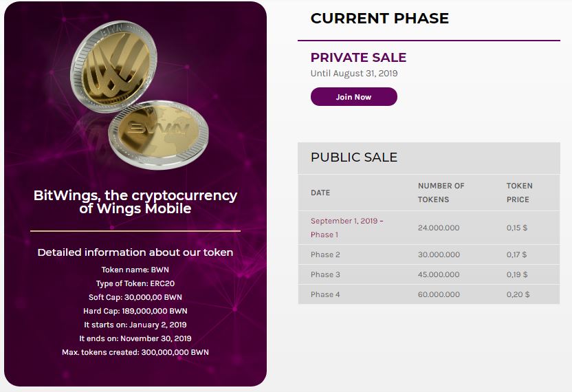
Task: Click the lying coin embossed with BWN
Action: (158, 135)
